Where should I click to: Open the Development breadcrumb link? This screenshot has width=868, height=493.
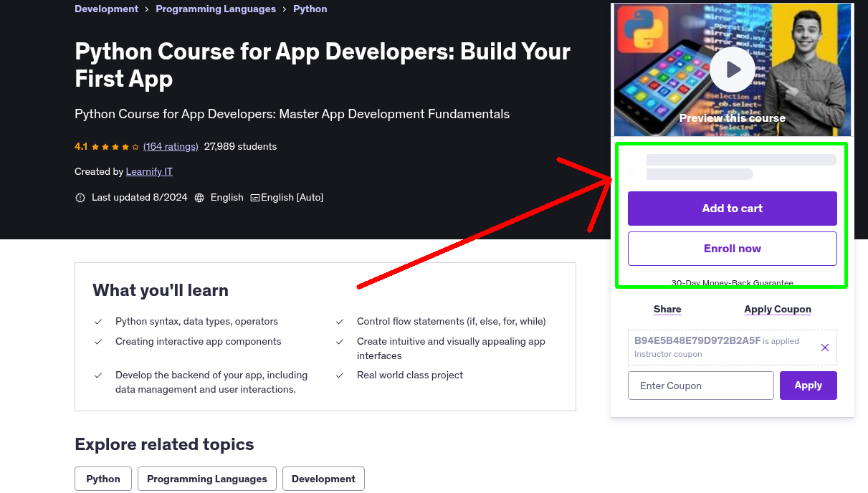coord(106,9)
